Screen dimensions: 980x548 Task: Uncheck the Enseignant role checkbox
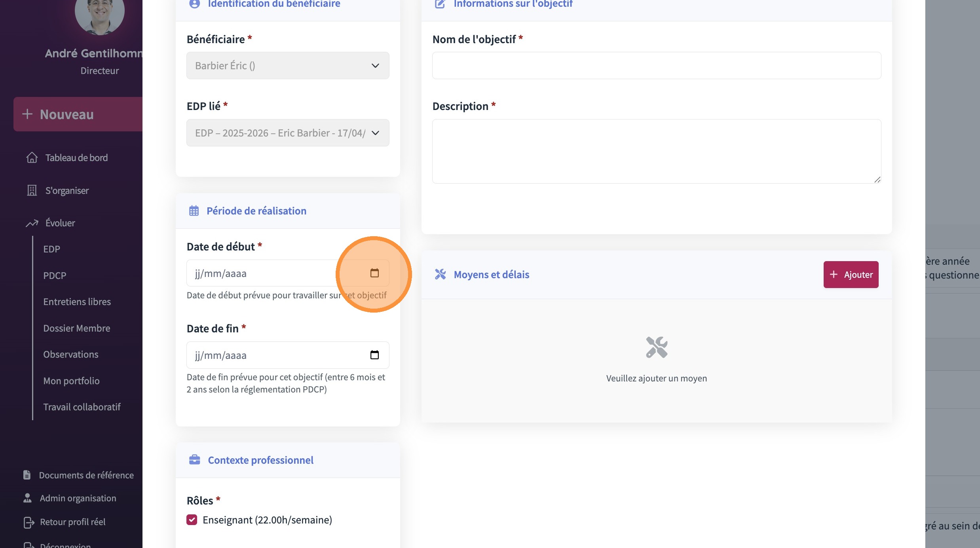192,520
